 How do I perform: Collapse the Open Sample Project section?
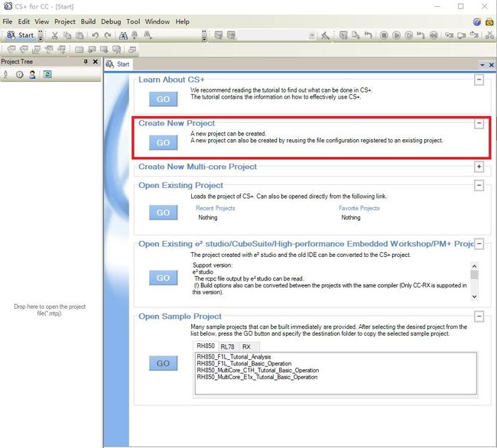tap(479, 317)
